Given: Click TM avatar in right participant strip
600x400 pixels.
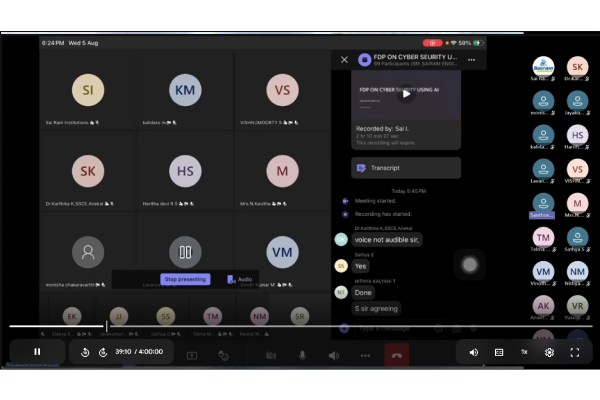Looking at the screenshot, I should tap(543, 237).
